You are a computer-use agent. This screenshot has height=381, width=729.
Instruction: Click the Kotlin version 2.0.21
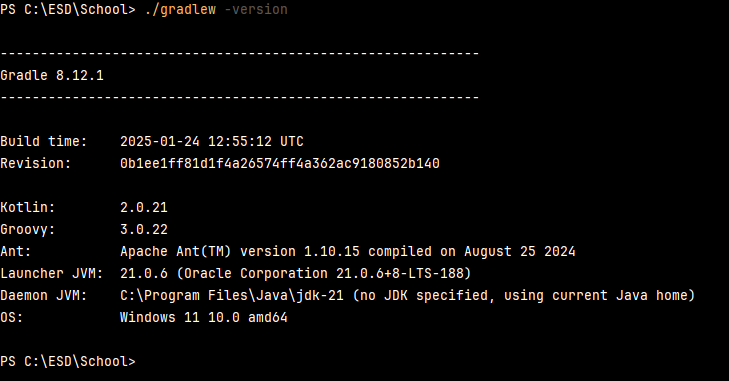(144, 207)
